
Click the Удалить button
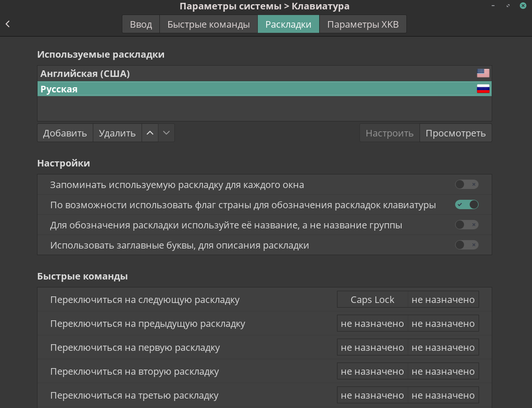click(x=117, y=133)
